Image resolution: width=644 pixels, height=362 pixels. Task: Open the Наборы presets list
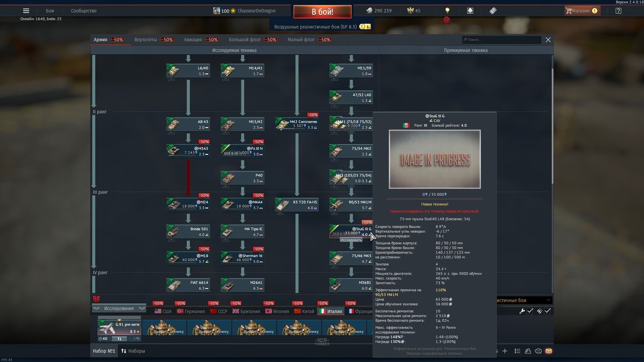(x=133, y=351)
